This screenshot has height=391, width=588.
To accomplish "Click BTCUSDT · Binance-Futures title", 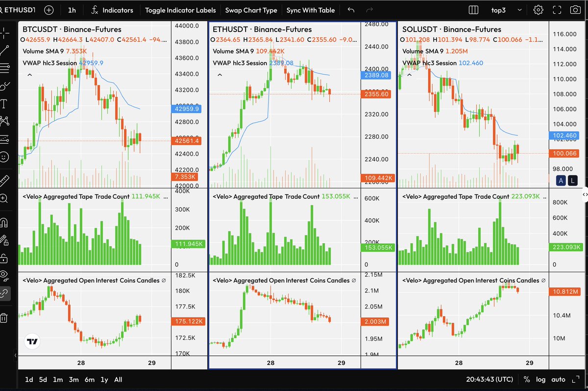I will [x=72, y=29].
